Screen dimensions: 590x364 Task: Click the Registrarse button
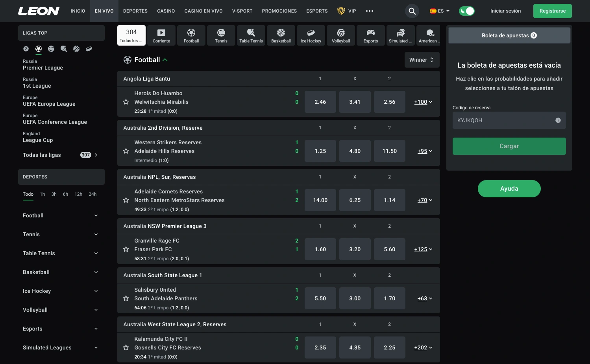[x=553, y=11]
